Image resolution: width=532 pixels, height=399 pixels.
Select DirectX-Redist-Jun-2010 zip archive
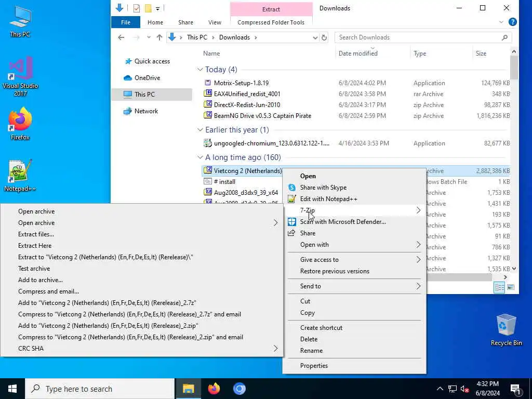(x=247, y=104)
